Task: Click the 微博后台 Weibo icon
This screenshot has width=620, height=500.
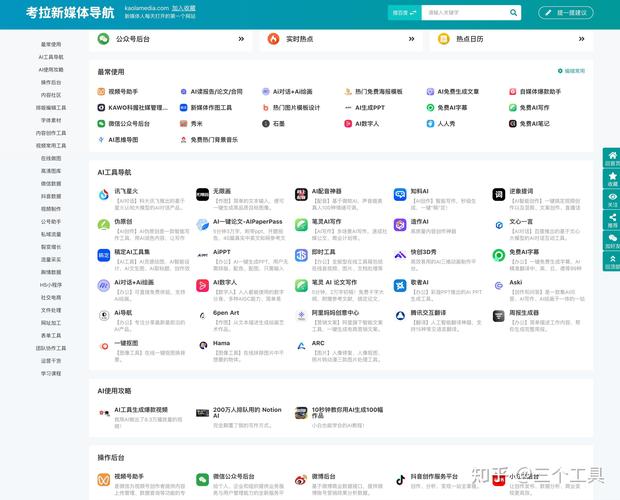Action: pyautogui.click(x=301, y=480)
